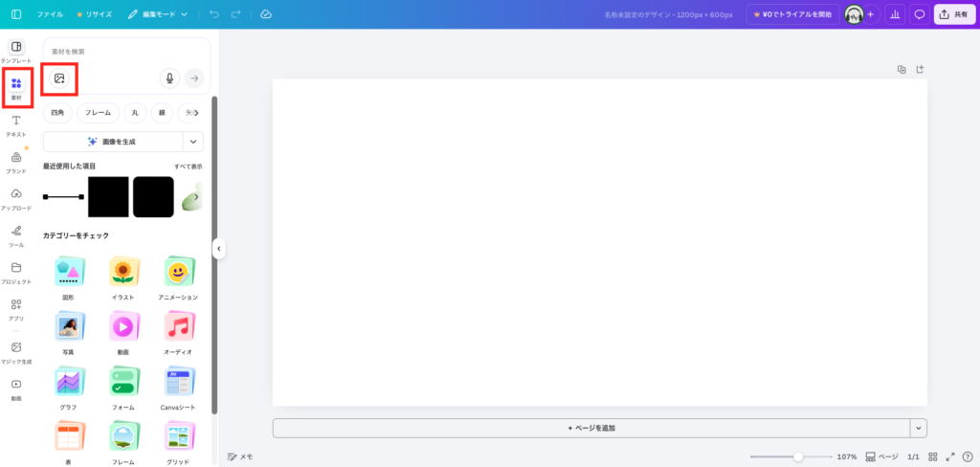
Task: Expand the dropdown next to 画像を生成
Action: pyautogui.click(x=193, y=142)
